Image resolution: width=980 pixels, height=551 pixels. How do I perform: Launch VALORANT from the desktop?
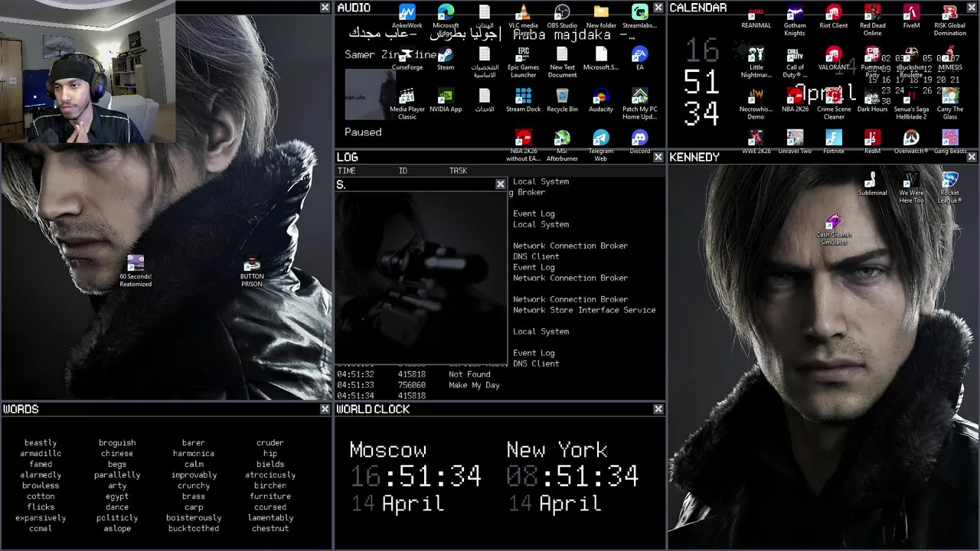pyautogui.click(x=834, y=59)
